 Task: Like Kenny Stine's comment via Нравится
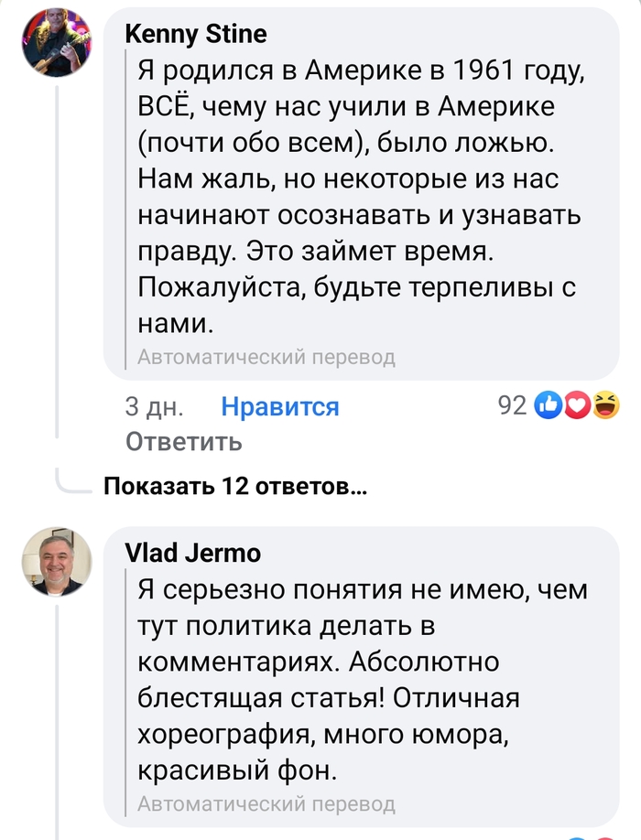click(280, 406)
